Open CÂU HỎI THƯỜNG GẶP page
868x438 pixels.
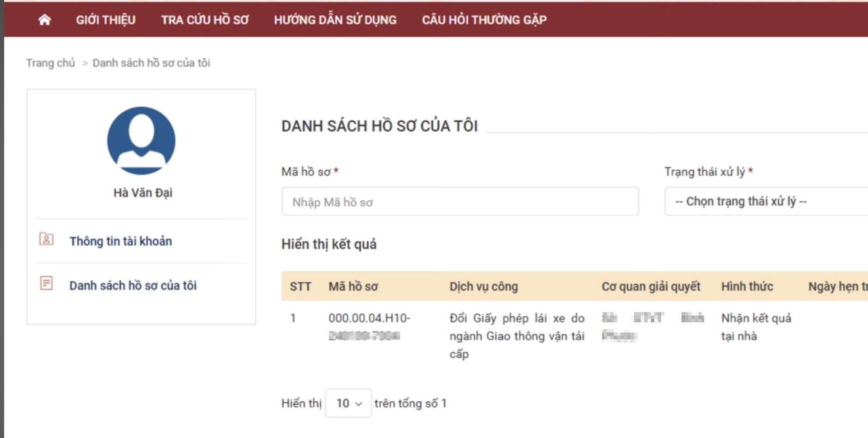(484, 20)
